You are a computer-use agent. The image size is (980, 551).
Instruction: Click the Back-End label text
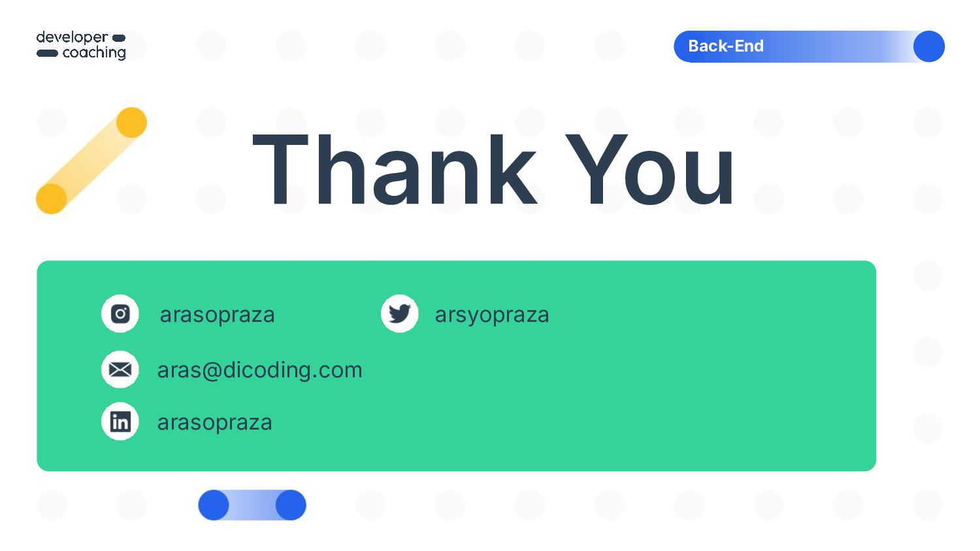click(726, 46)
